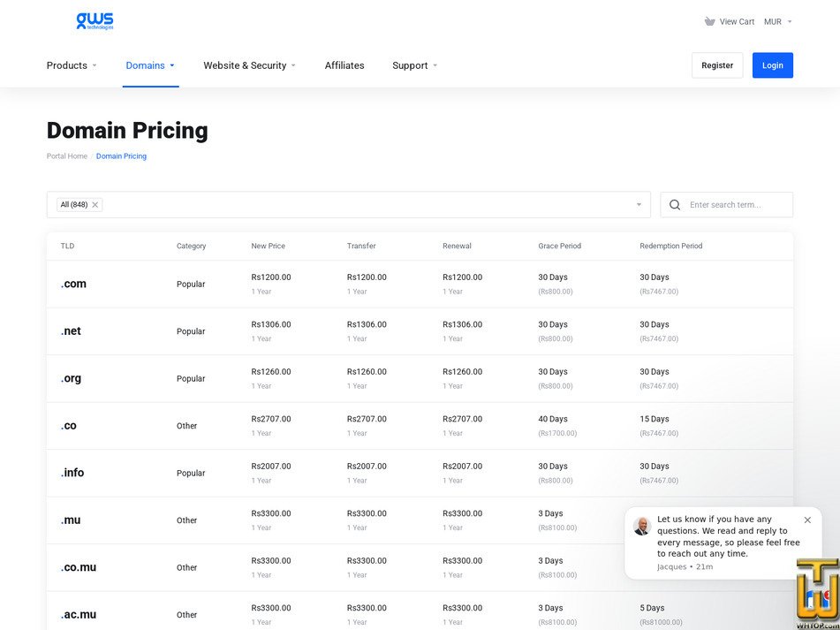Click the Login button
840x630 pixels.
[773, 65]
